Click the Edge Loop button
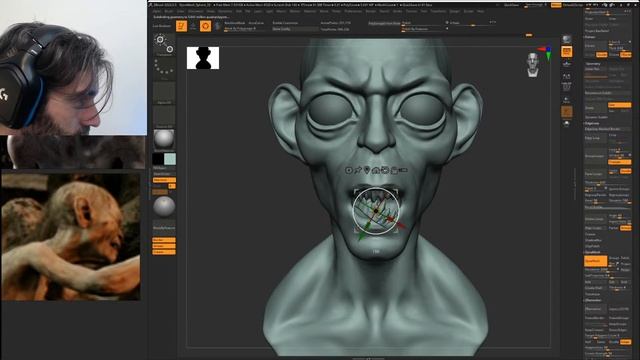The width and height of the screenshot is (640, 360). (x=596, y=138)
